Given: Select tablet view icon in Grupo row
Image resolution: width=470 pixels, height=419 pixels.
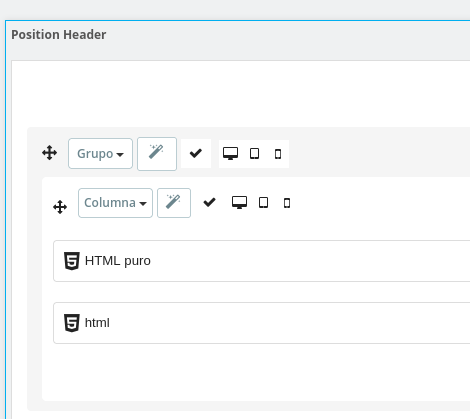Looking at the screenshot, I should pos(254,154).
